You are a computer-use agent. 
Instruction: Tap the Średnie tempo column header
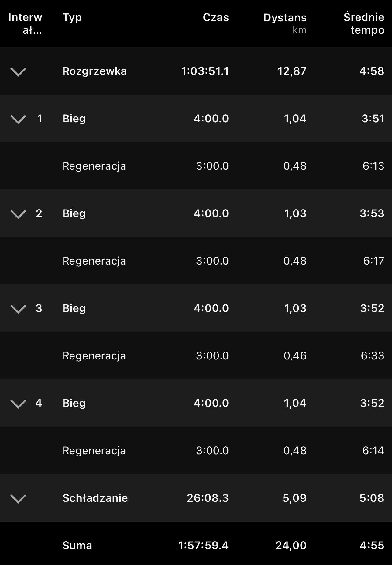tap(364, 23)
